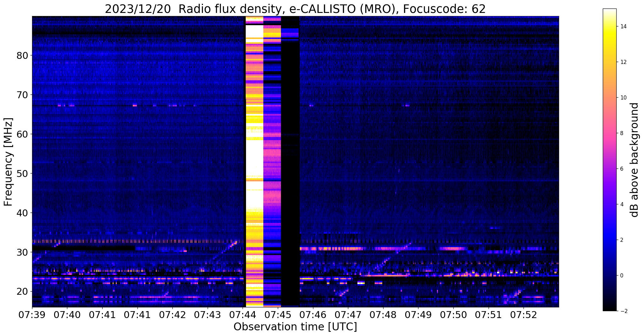This screenshot has height=336, width=644.
Task: Click the 07:44 time tick label
Action: [243, 315]
